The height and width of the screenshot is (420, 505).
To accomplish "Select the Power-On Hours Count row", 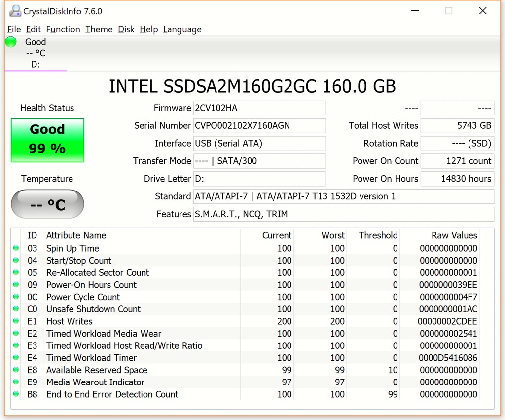I will [x=246, y=285].
